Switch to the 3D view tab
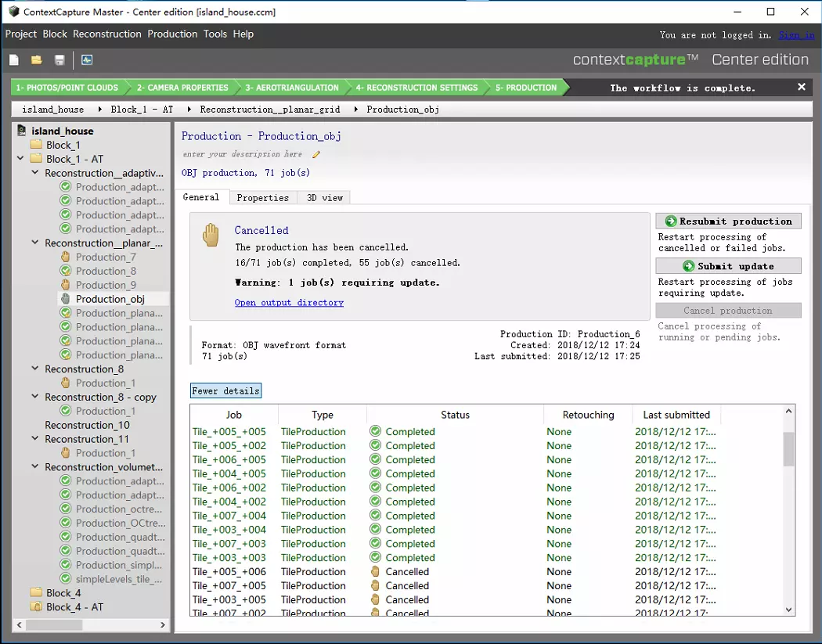The width and height of the screenshot is (822, 644). tap(325, 197)
